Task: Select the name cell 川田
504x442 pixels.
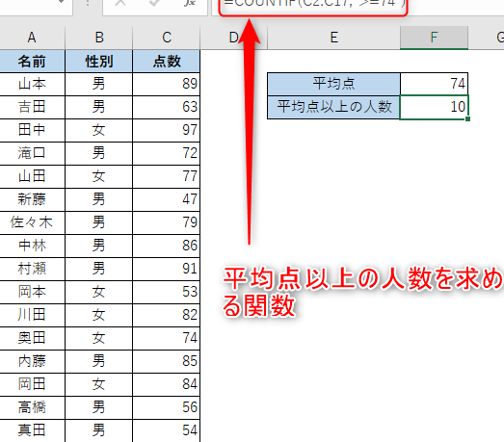Action: pyautogui.click(x=32, y=316)
